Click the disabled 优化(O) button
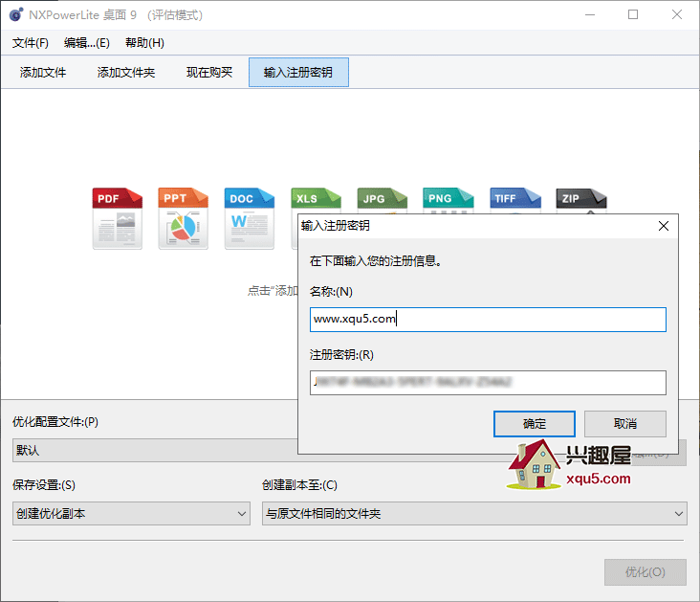The image size is (700, 602). pyautogui.click(x=645, y=572)
